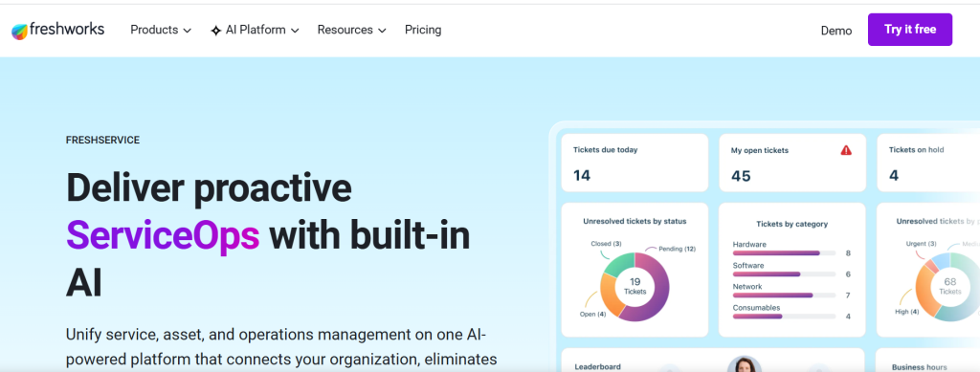
Task: Expand the AI Platform menu
Action: click(255, 30)
